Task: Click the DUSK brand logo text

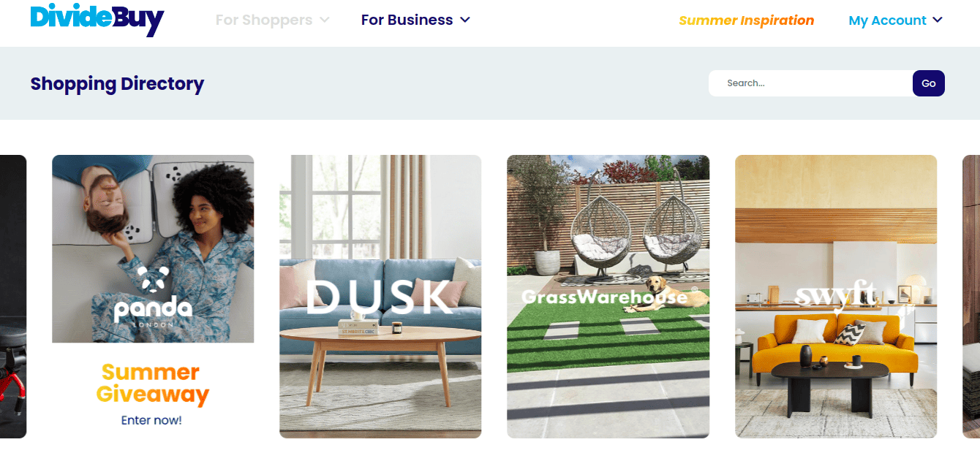Action: tap(380, 297)
